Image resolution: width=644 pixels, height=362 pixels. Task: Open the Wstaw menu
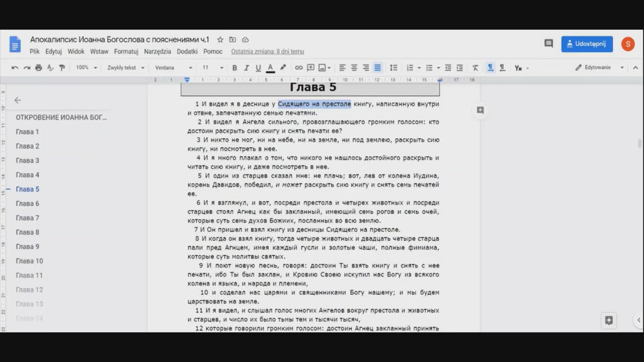[99, 51]
